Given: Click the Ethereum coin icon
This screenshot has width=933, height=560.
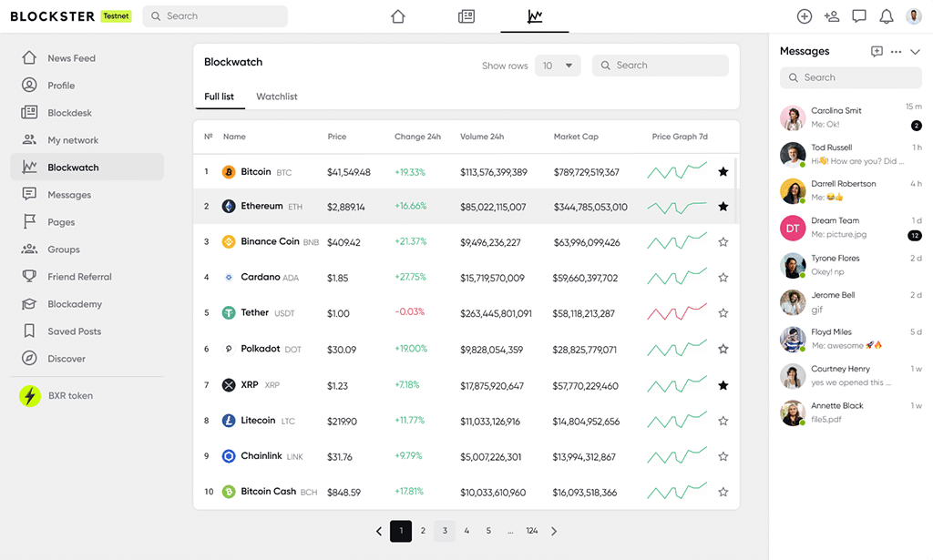Looking at the screenshot, I should pyautogui.click(x=229, y=207).
